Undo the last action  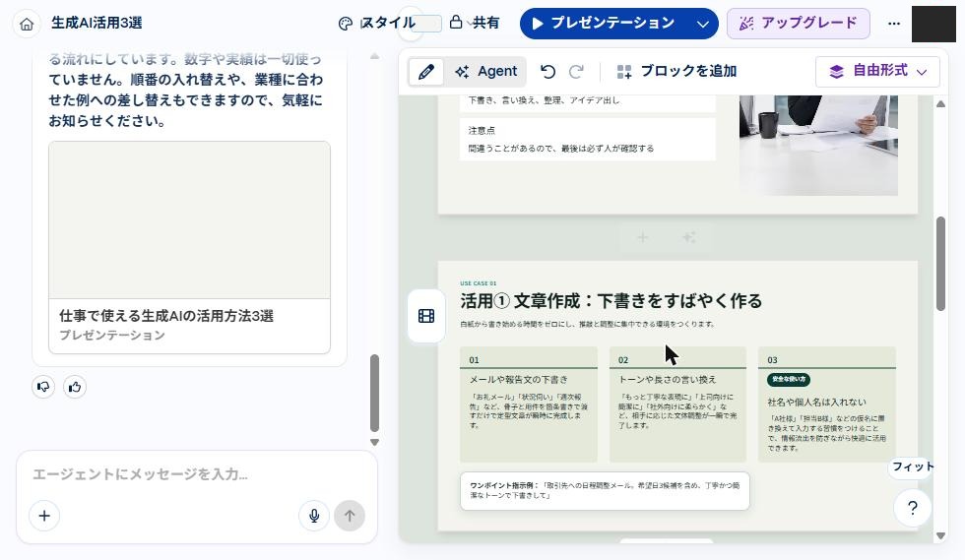(547, 72)
